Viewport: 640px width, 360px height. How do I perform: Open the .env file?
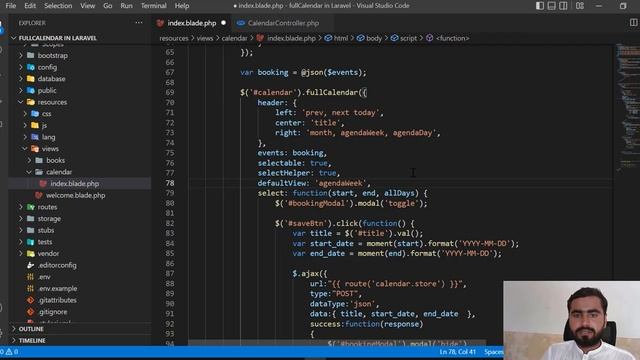coord(44,277)
